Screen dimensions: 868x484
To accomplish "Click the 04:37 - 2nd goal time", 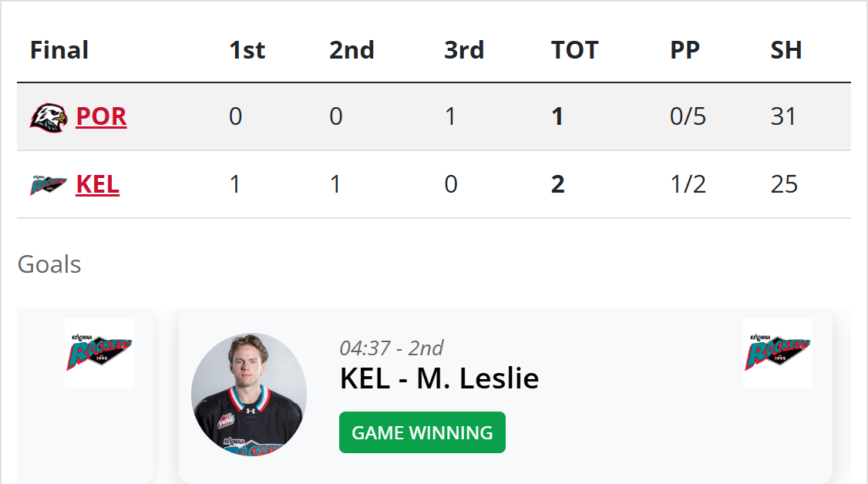I will pos(391,348).
